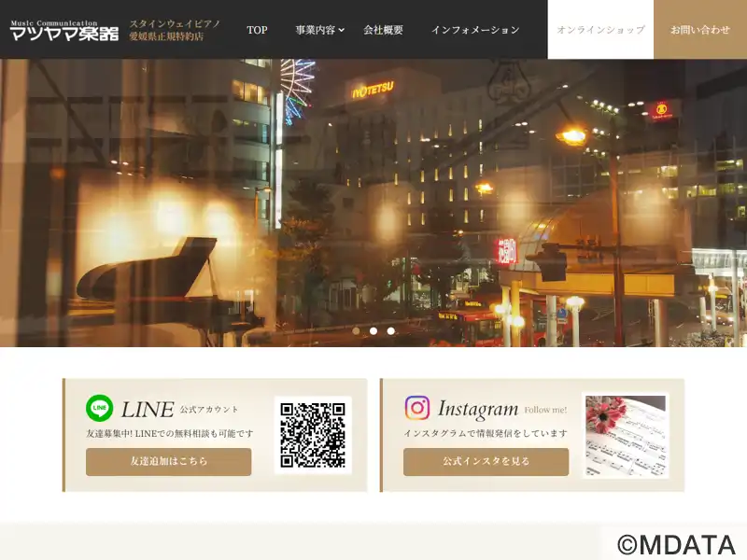Viewport: 747px width, 560px height.
Task: Click the LINE 公式アカウント heading
Action: 180,410
